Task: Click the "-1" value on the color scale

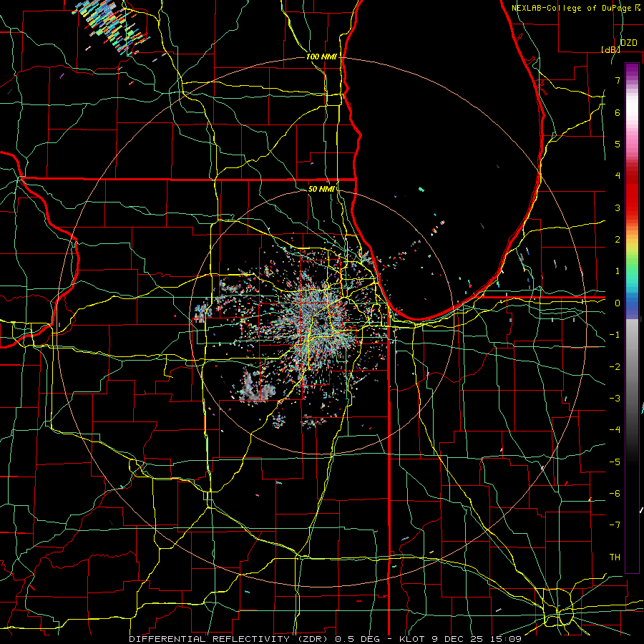Action: point(615,335)
